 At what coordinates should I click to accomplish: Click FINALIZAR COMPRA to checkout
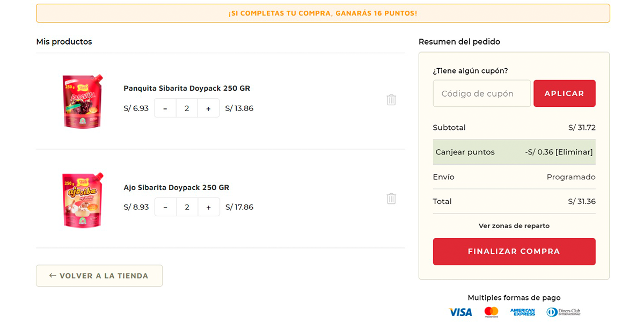(514, 251)
